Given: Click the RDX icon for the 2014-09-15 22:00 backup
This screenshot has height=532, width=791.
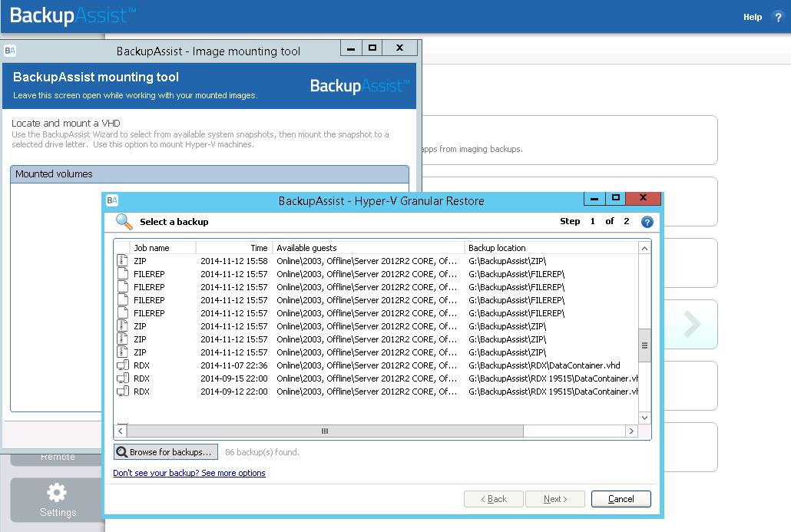Looking at the screenshot, I should point(123,378).
